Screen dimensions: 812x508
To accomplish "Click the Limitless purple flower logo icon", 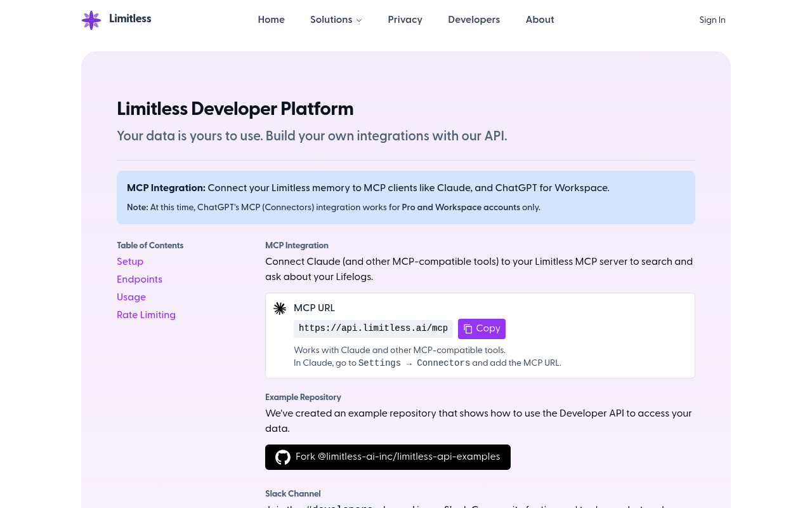I will [x=91, y=20].
